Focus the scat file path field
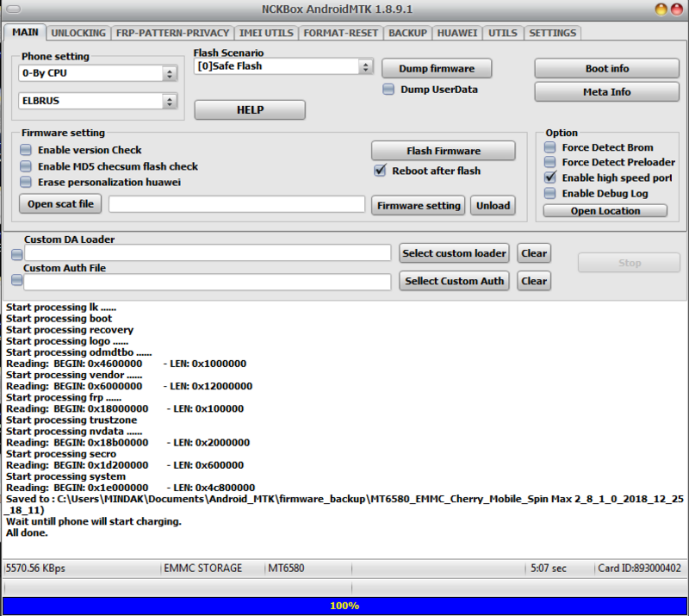This screenshot has width=689, height=616. tap(237, 204)
